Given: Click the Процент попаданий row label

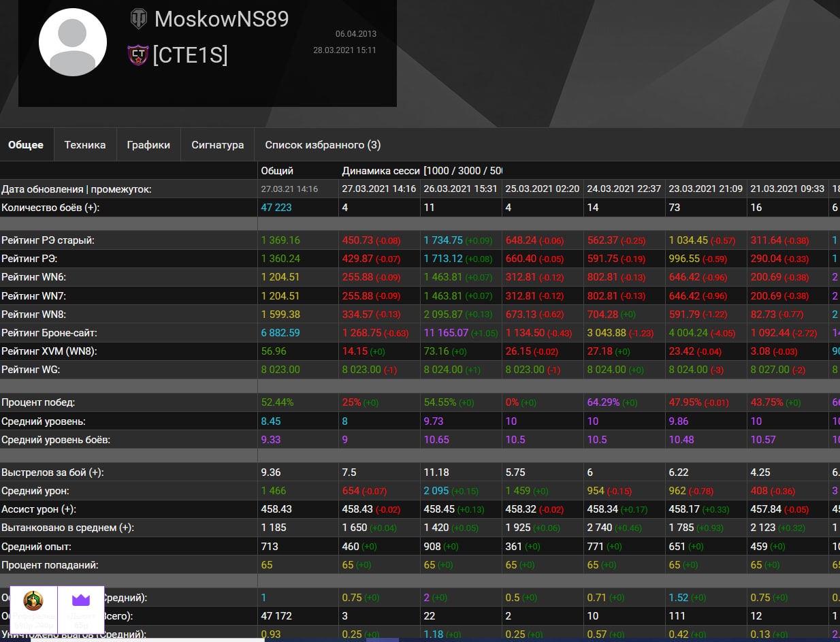Looking at the screenshot, I should coord(50,565).
